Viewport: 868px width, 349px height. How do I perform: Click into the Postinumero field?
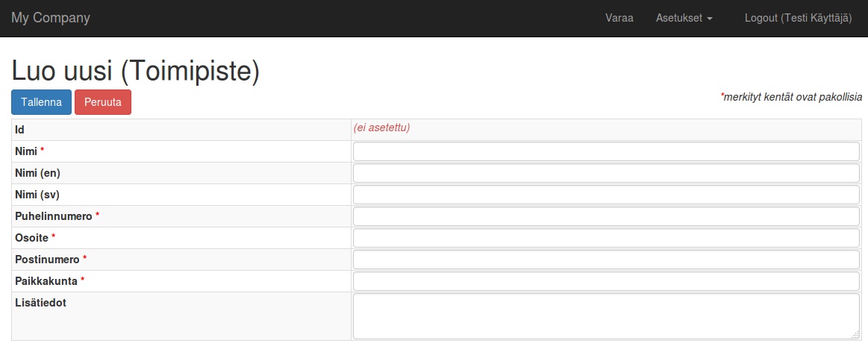point(606,260)
